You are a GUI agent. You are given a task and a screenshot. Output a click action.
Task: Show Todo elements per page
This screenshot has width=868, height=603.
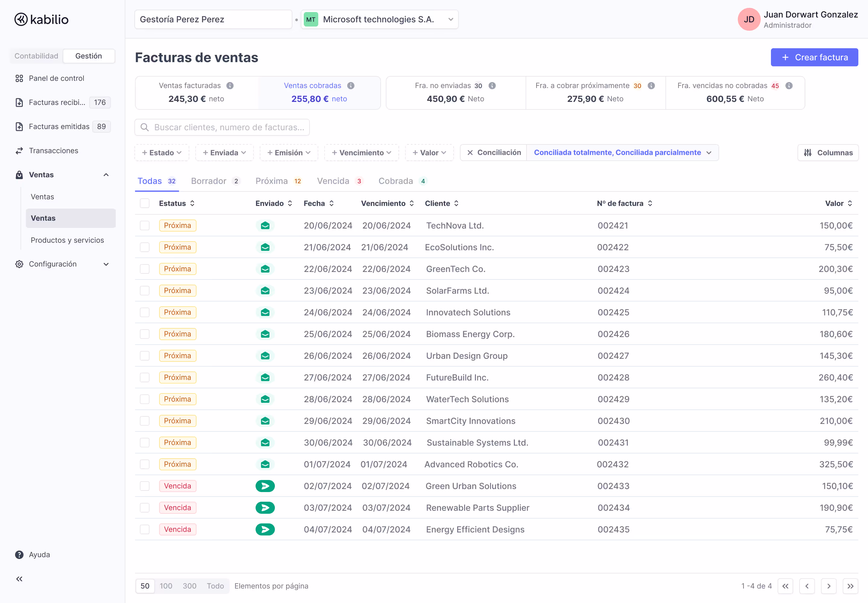(215, 586)
